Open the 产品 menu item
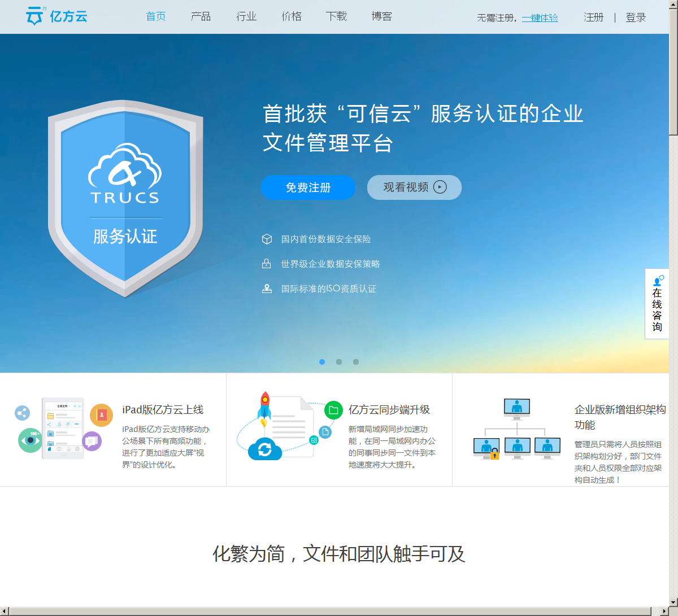Screen dimensions: 678x616 (201, 16)
